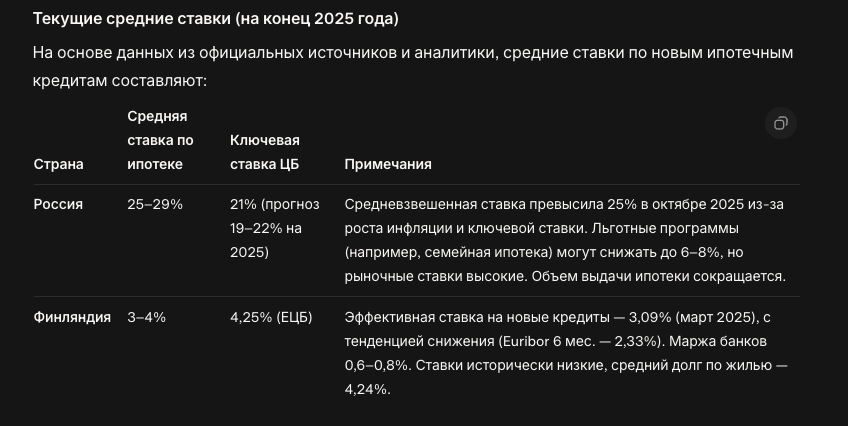This screenshot has height=426, width=848.
Task: Click the heading about current average rates
Action: coord(215,20)
